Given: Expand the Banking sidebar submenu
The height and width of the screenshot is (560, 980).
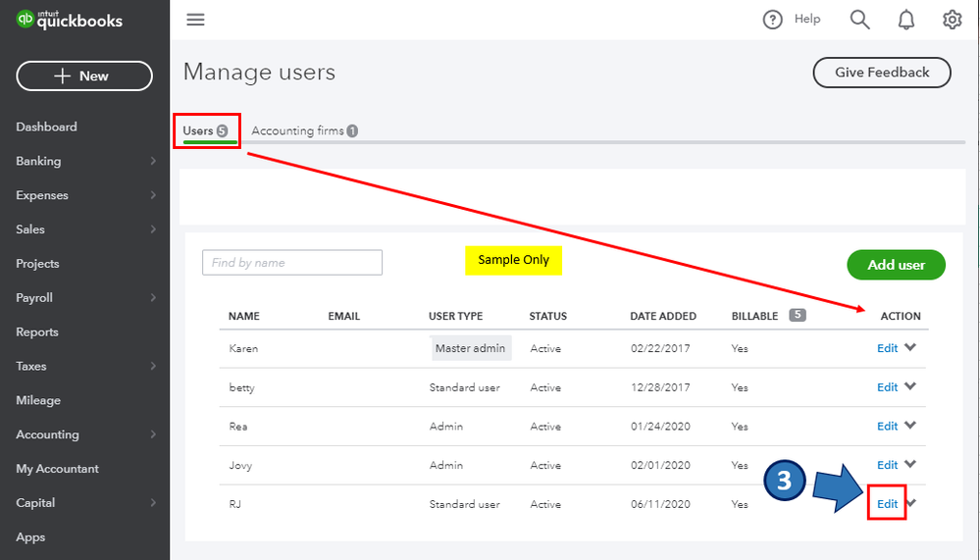Looking at the screenshot, I should (153, 161).
